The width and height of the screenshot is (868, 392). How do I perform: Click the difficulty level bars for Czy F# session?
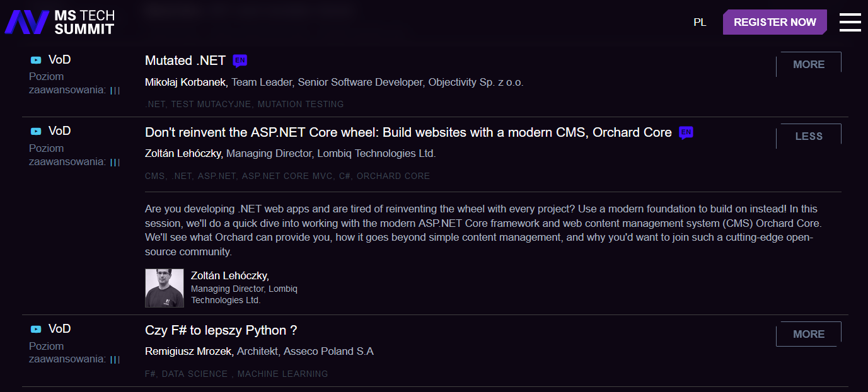click(x=115, y=360)
